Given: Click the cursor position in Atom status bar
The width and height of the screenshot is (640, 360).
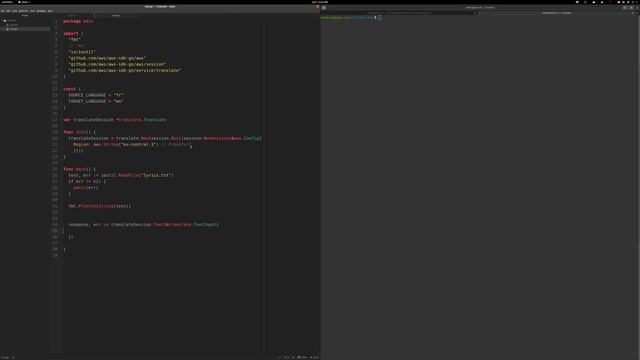Looking at the screenshot, I should point(13,358).
